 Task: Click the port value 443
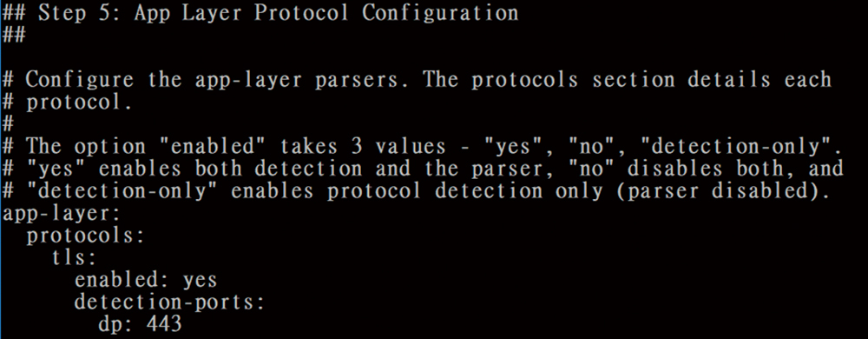pos(164,324)
